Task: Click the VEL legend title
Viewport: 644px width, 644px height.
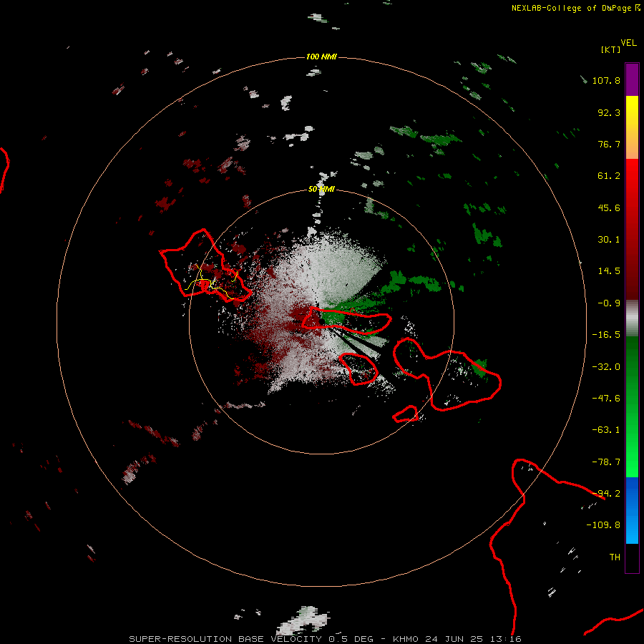Action: [x=628, y=42]
